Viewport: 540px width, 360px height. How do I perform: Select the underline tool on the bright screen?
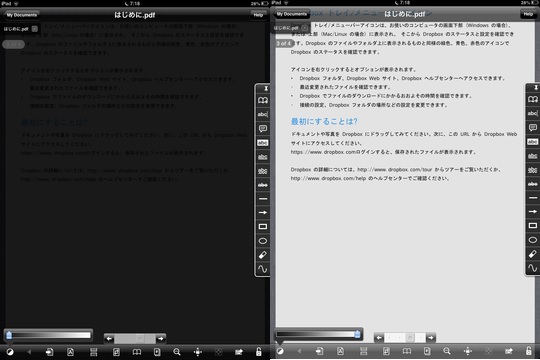[x=533, y=156]
